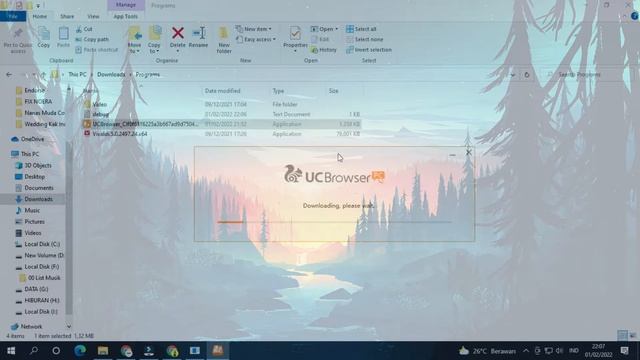This screenshot has height=360, width=640.
Task: Expand the Open dropdown in ribbon
Action: [324, 29]
